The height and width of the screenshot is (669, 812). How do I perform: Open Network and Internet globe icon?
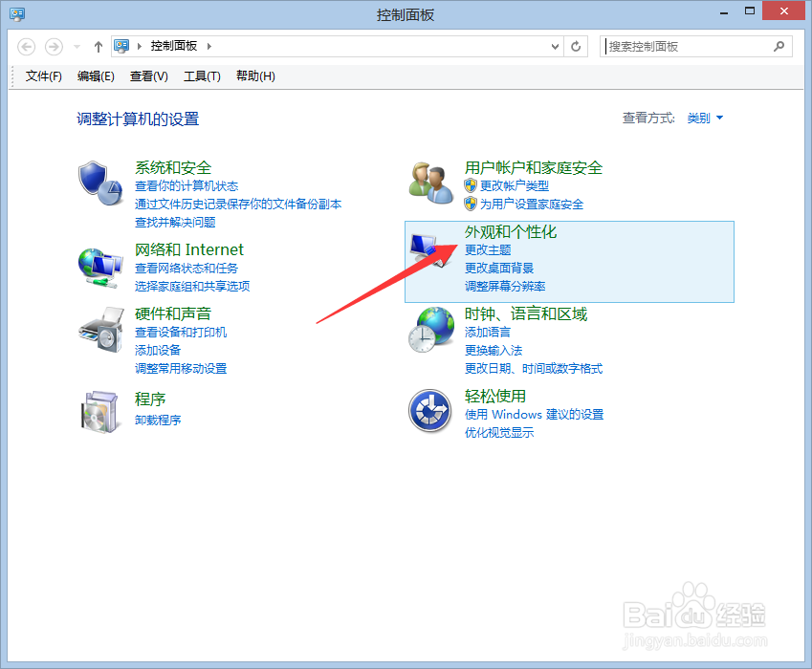(x=100, y=268)
